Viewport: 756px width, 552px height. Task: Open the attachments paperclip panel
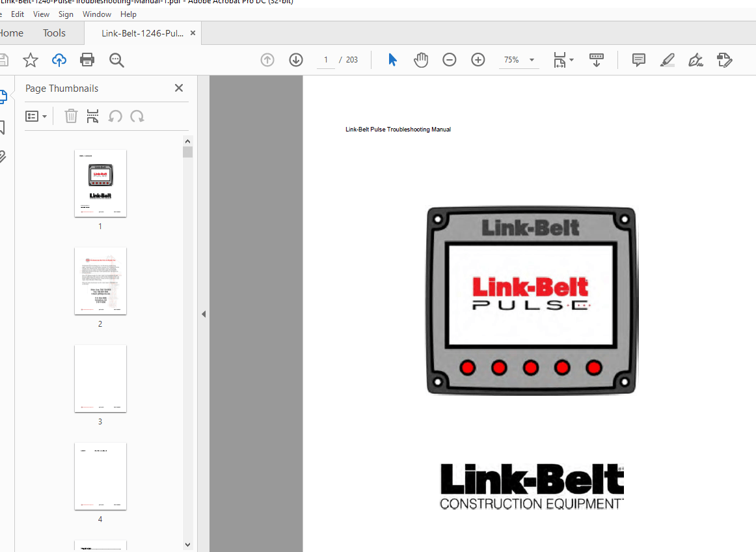[3, 156]
